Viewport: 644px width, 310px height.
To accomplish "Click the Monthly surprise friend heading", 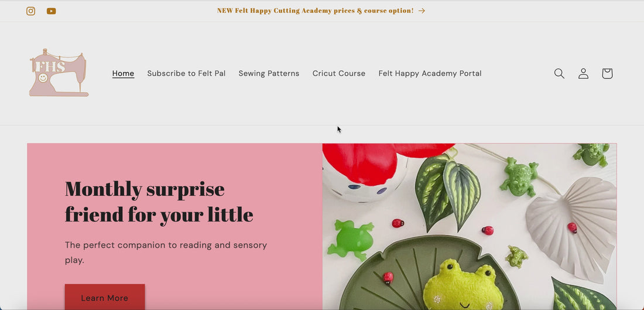I will click(x=159, y=202).
